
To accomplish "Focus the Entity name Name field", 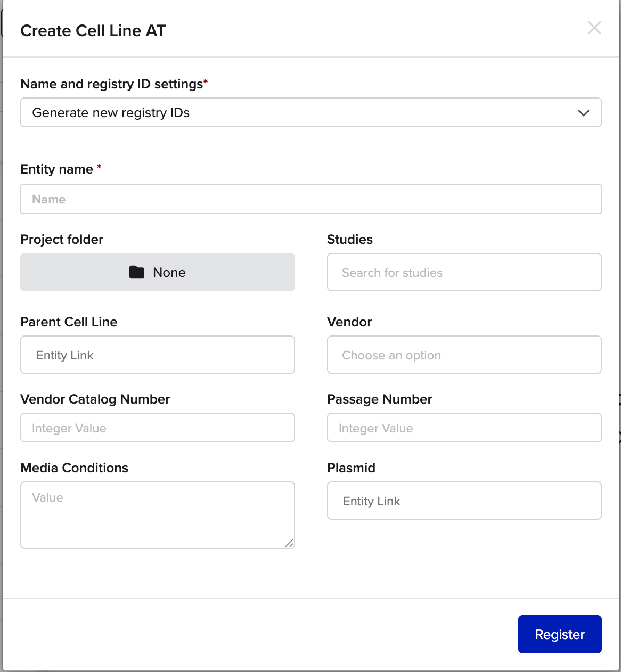I will click(x=310, y=199).
